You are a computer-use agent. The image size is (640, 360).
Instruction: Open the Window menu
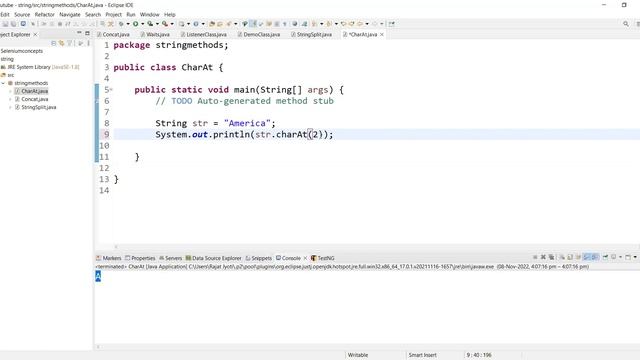pos(149,14)
